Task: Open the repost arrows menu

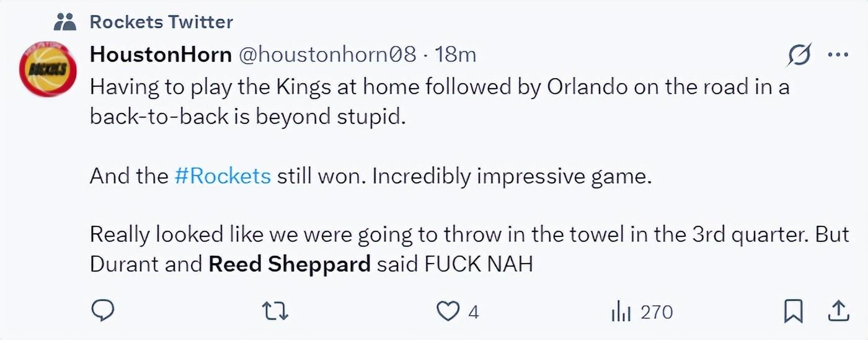Action: pos(276,311)
